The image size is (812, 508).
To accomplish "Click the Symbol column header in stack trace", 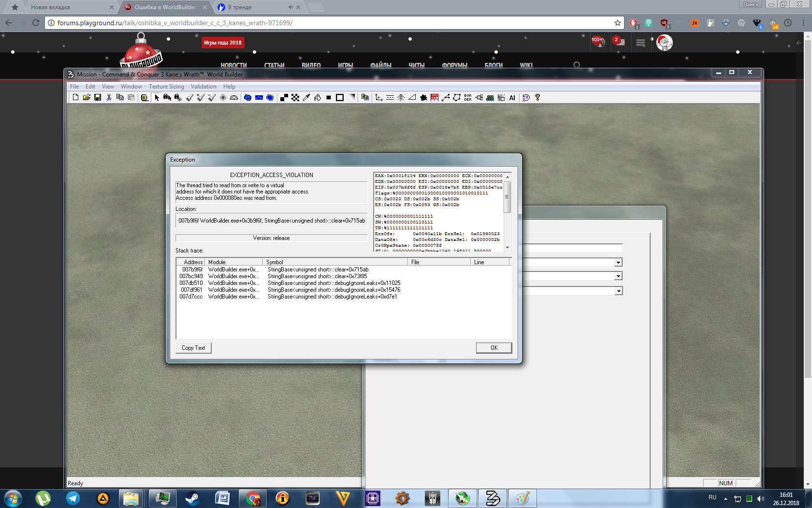I will tap(335, 262).
